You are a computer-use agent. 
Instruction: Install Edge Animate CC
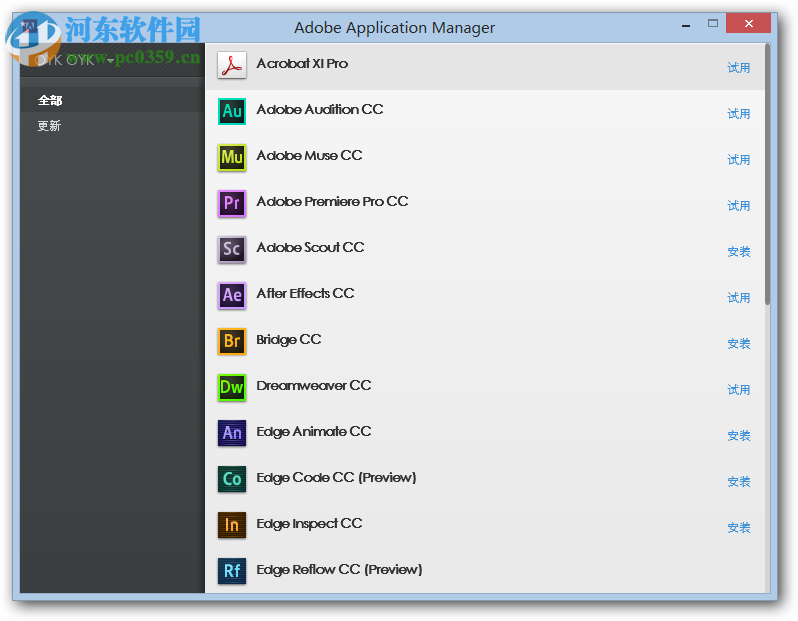click(x=738, y=436)
